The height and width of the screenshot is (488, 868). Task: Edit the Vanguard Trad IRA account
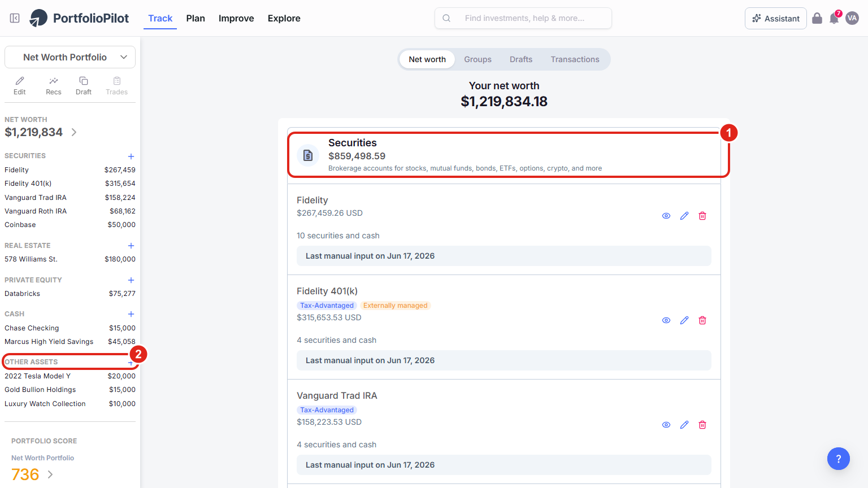point(684,425)
